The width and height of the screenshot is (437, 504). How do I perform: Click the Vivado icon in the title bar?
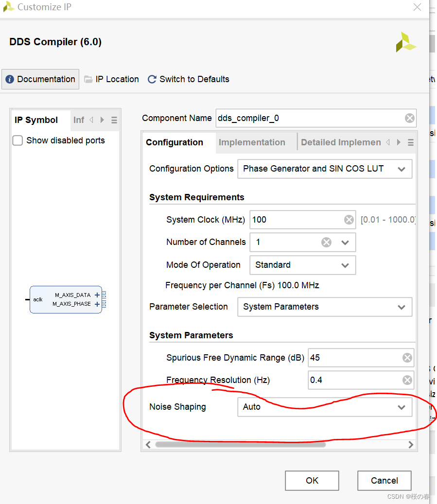(9, 7)
